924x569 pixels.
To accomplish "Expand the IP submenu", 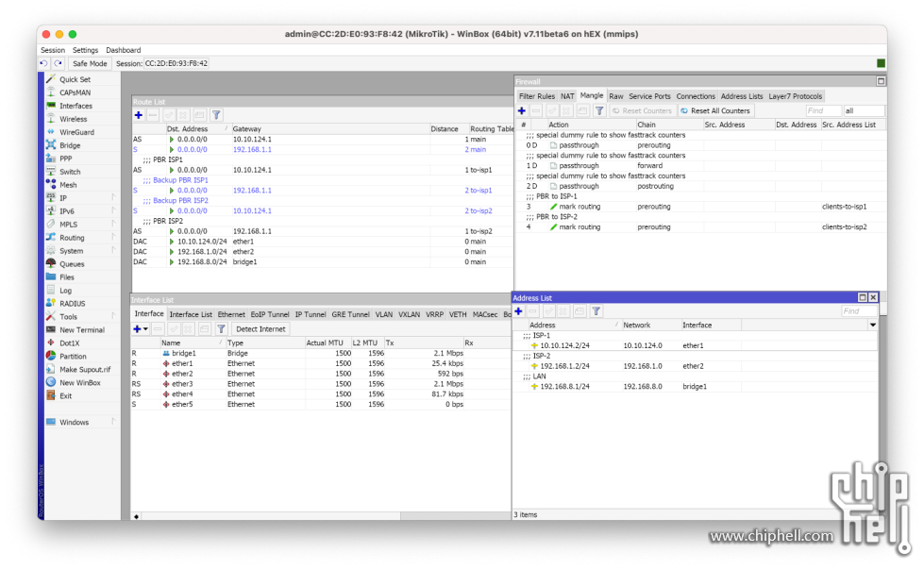I will pos(113,198).
